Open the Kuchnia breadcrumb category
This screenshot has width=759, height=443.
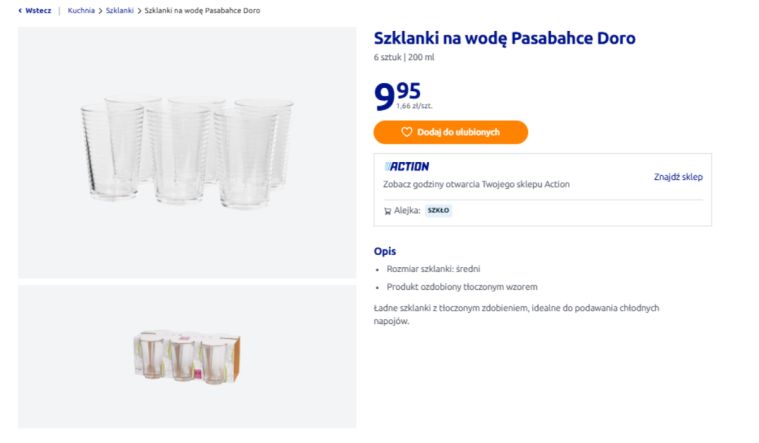[81, 10]
